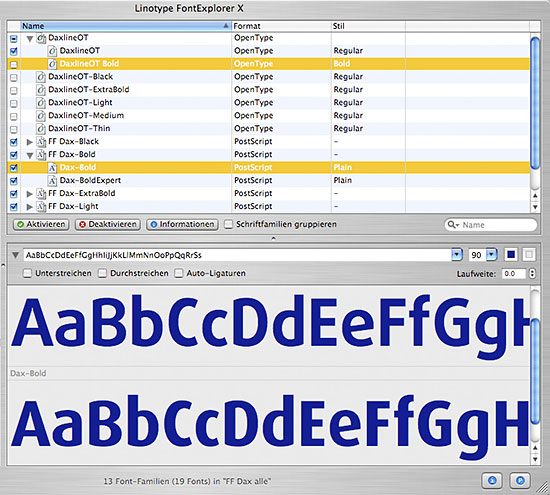Image resolution: width=550 pixels, height=495 pixels.
Task: Click the DaxlineOT-Black font icon
Action: point(41,77)
